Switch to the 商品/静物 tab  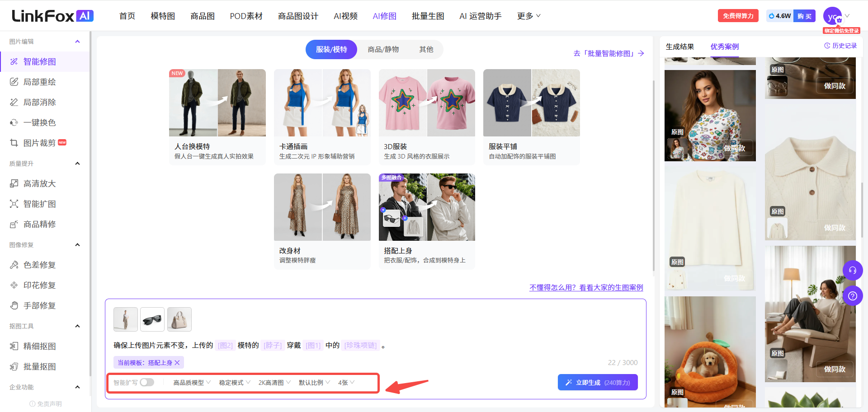coord(383,49)
